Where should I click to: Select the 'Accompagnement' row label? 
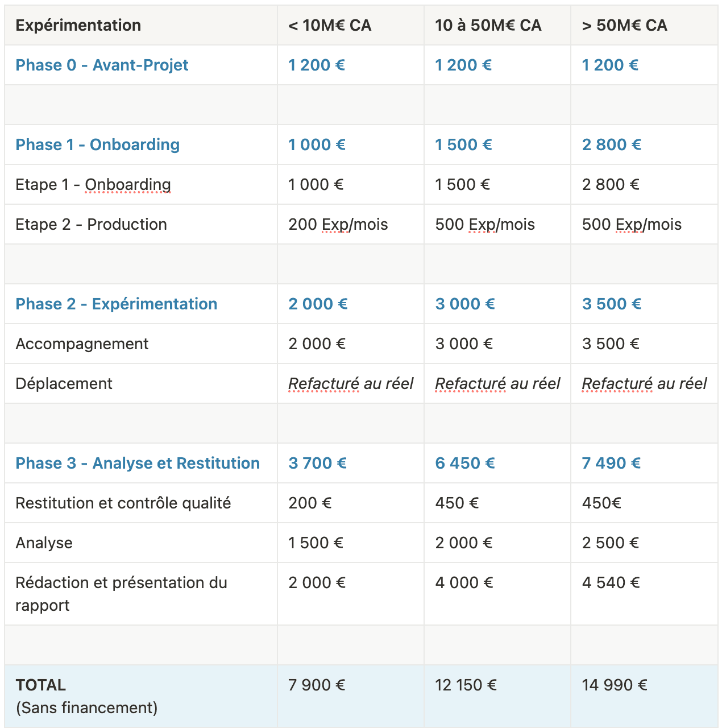pyautogui.click(x=82, y=344)
